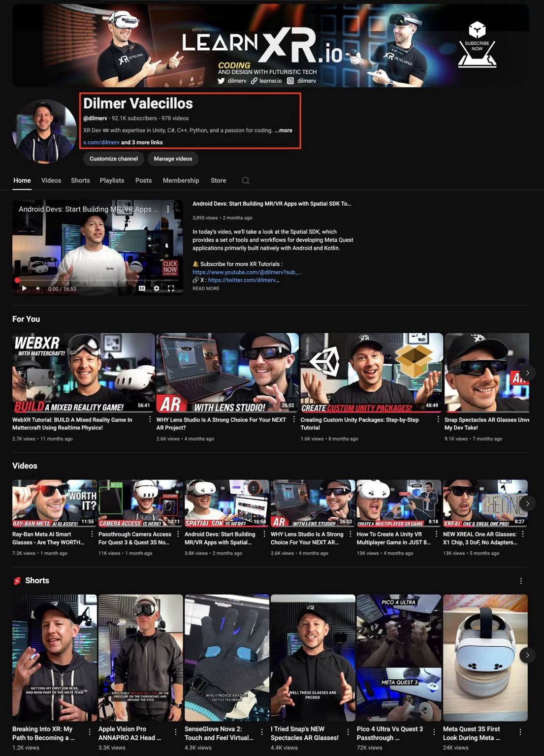This screenshot has height=756, width=544.
Task: Expand featured description via READ MORE
Action: [x=206, y=288]
